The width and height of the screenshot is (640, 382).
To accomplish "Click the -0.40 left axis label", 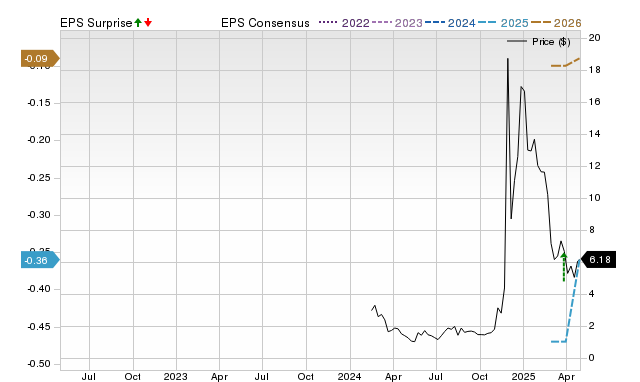I will 39,289.
